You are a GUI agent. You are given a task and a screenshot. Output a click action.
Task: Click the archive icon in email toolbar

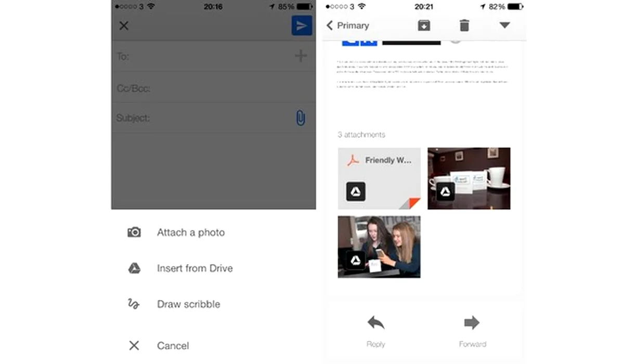424,25
